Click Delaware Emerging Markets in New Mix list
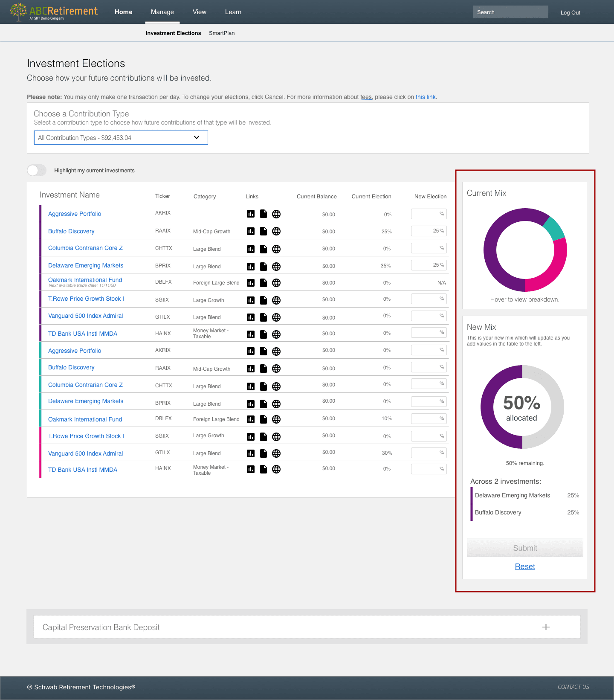Image resolution: width=614 pixels, height=700 pixels. click(513, 495)
